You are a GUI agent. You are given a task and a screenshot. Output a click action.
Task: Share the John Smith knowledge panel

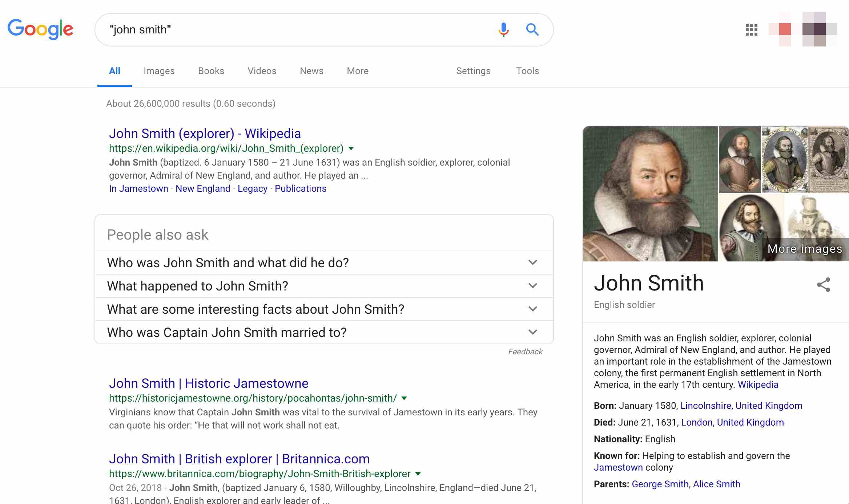tap(823, 285)
